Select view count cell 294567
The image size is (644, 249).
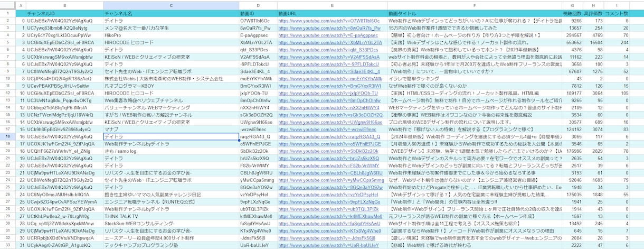(x=573, y=35)
